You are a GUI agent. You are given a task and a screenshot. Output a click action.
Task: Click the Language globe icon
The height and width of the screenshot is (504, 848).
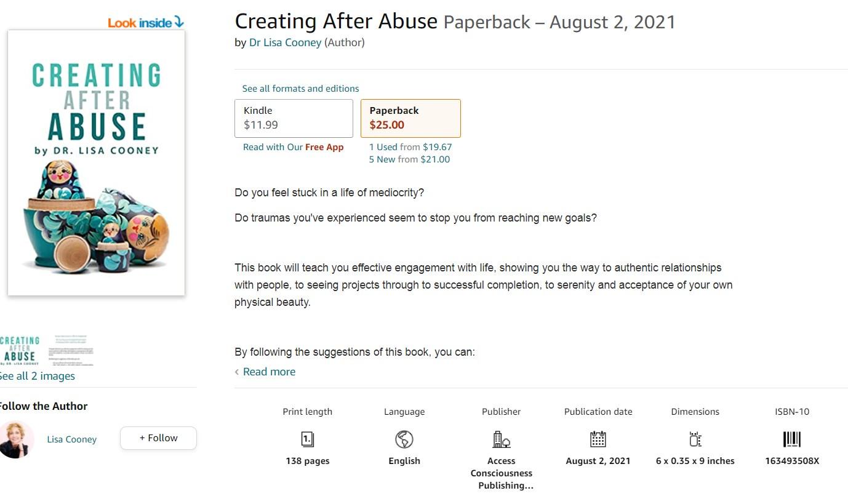(x=404, y=439)
